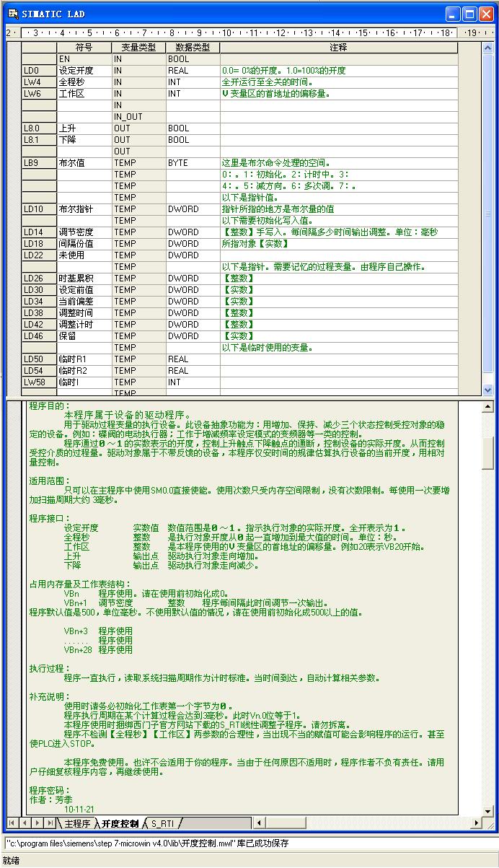Maximize the SIMATIC LAD window
Screen dimensions: 499x868
[x=469, y=14]
